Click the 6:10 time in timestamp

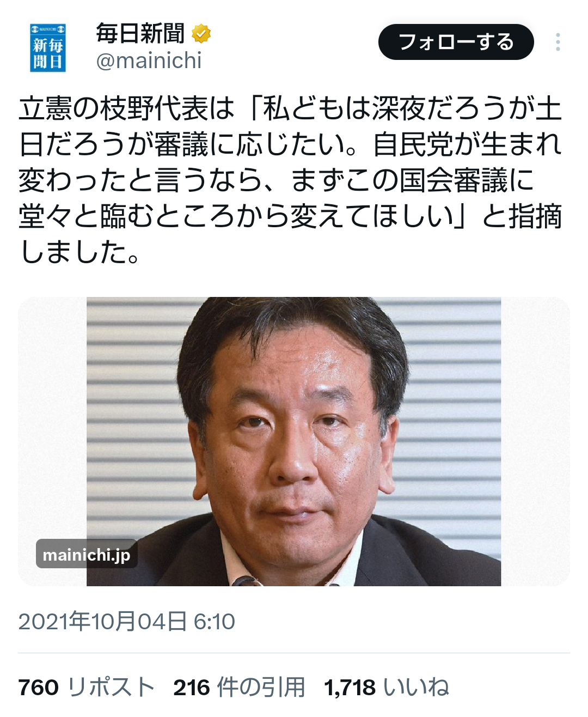click(215, 621)
